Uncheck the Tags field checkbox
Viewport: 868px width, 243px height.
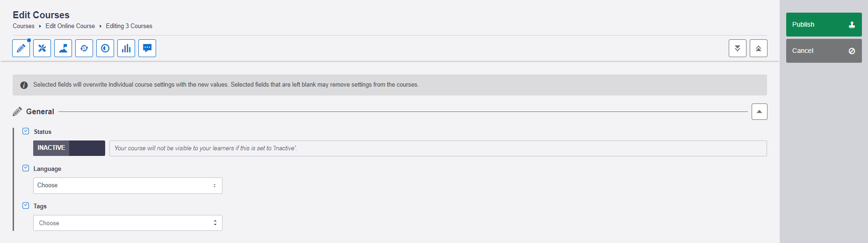[x=26, y=206]
